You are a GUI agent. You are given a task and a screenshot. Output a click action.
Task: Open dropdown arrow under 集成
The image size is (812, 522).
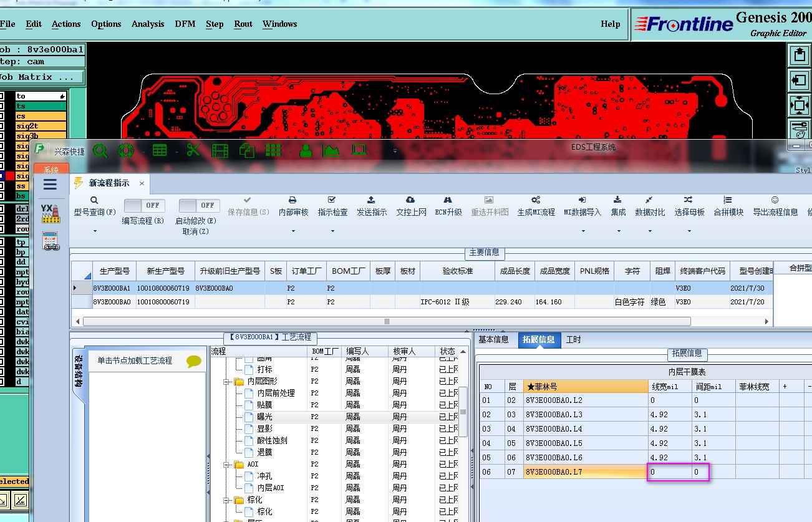pos(619,231)
